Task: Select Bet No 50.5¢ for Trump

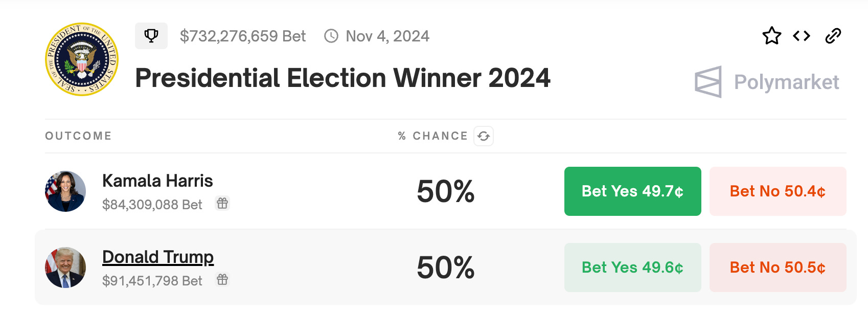Action: [x=778, y=268]
